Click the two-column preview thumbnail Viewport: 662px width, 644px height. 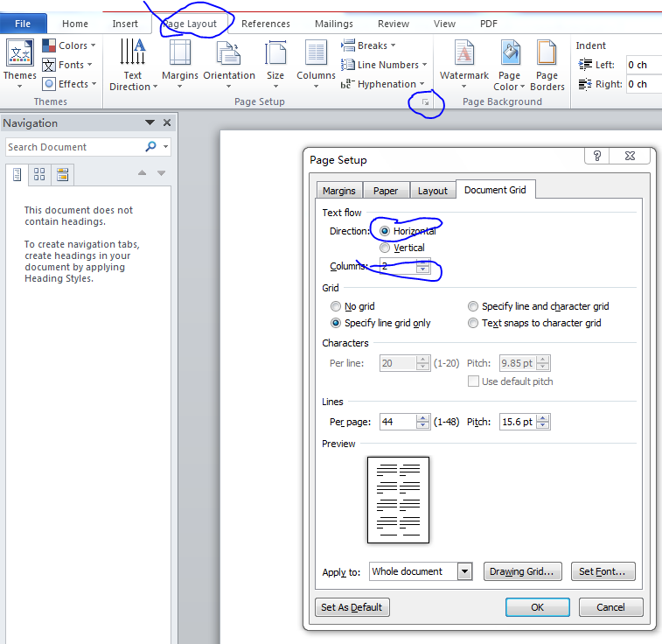398,500
